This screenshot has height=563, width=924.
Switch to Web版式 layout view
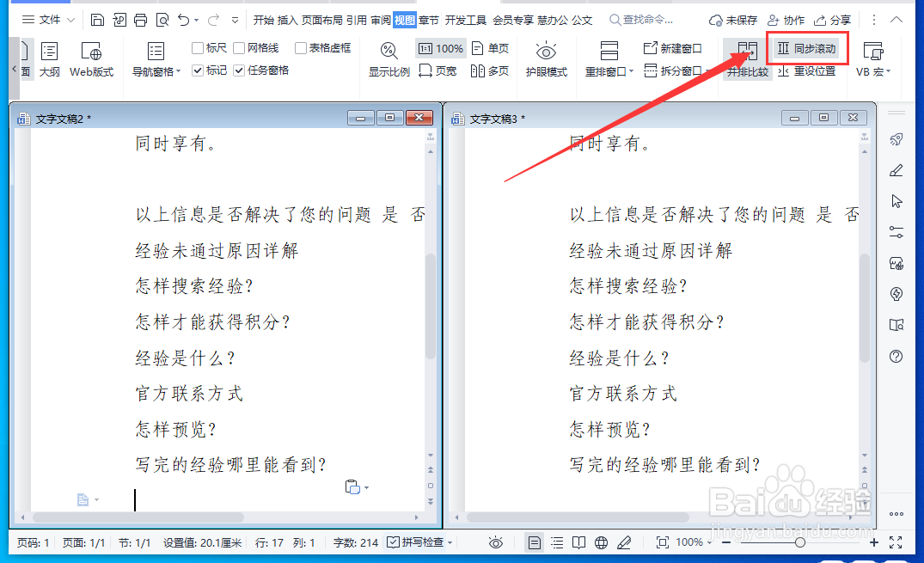point(91,59)
